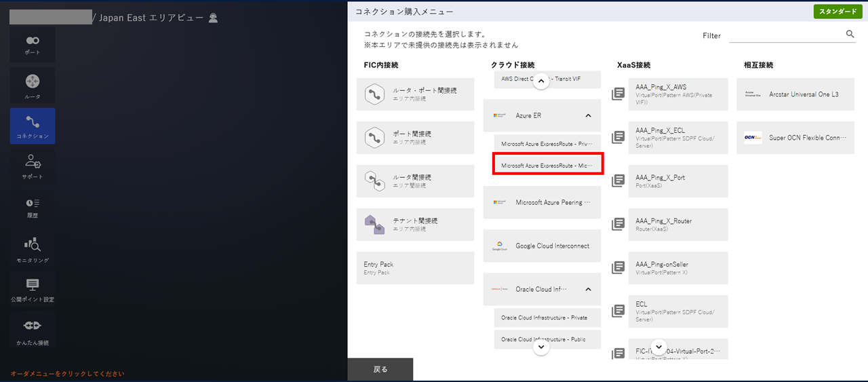The width and height of the screenshot is (868, 382).
Task: Collapse the Oracle Cloud Infrastructure group
Action: click(x=588, y=290)
